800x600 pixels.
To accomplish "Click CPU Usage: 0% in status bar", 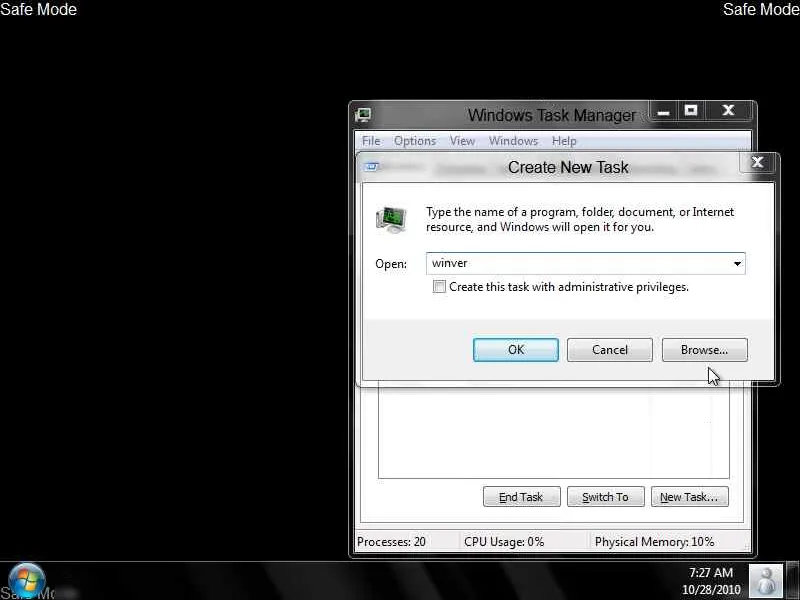I will coord(504,541).
